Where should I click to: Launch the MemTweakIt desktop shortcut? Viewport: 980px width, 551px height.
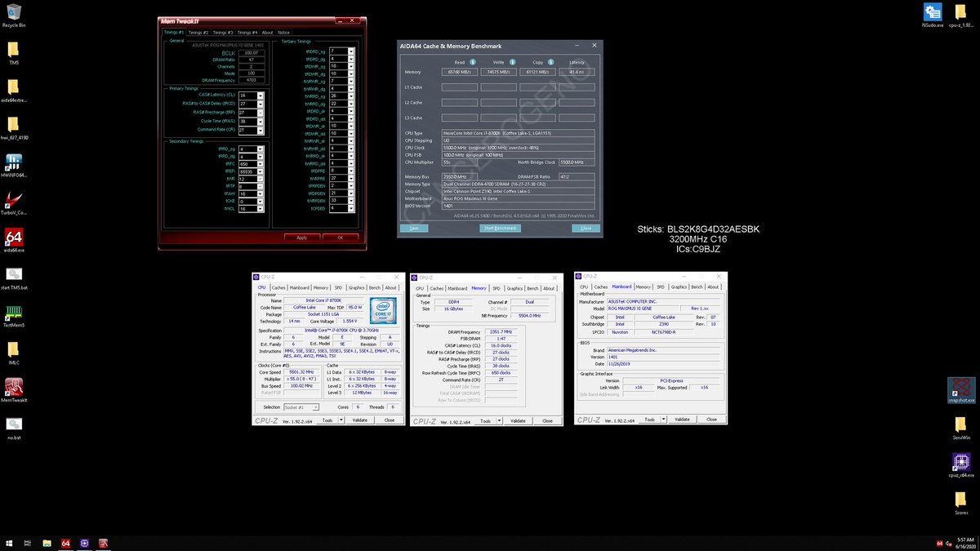pos(14,390)
